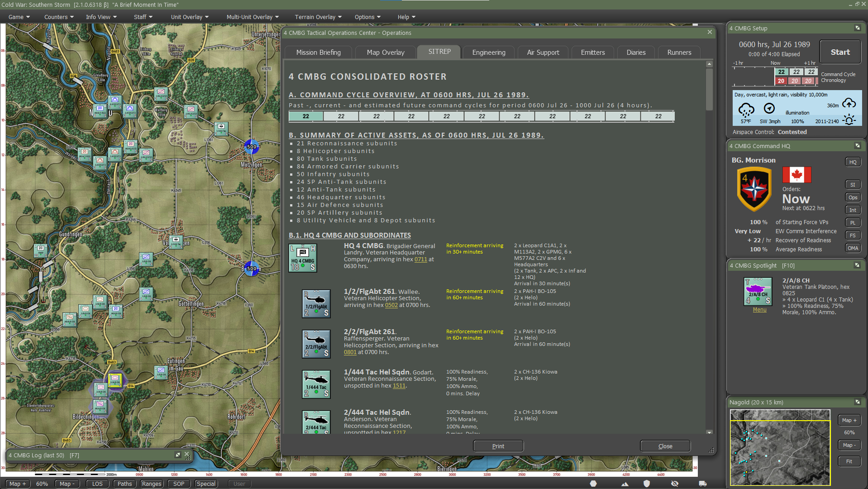Toggle the Ranges overlay button
The width and height of the screenshot is (868, 489).
(151, 484)
